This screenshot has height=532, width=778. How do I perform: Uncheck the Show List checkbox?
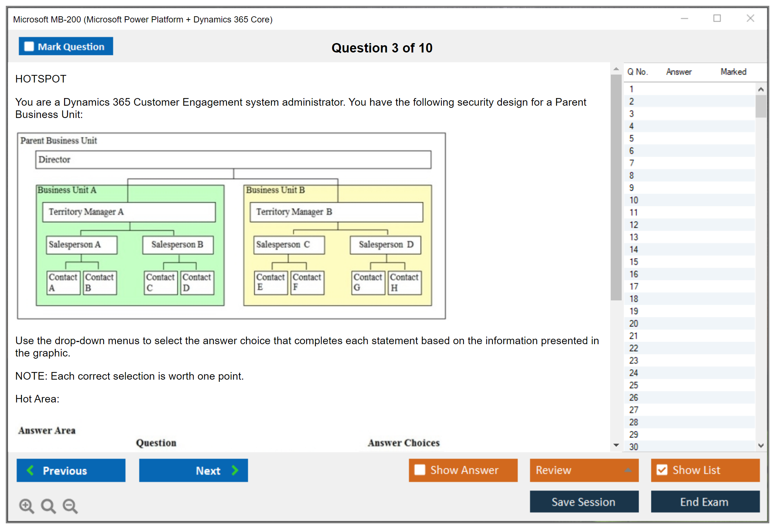tap(662, 470)
